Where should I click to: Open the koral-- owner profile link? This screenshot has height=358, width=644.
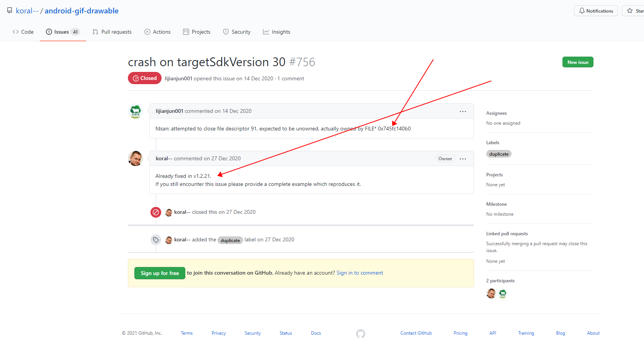tap(27, 11)
